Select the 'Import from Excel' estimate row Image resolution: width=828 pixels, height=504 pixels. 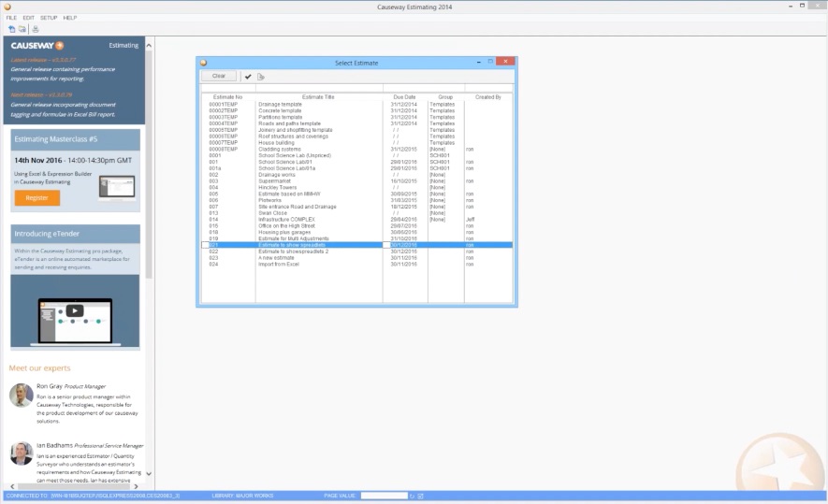(357, 265)
